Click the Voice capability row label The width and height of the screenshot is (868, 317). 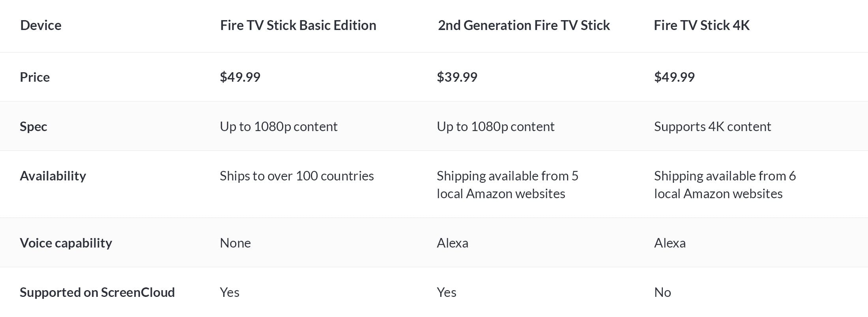(66, 243)
